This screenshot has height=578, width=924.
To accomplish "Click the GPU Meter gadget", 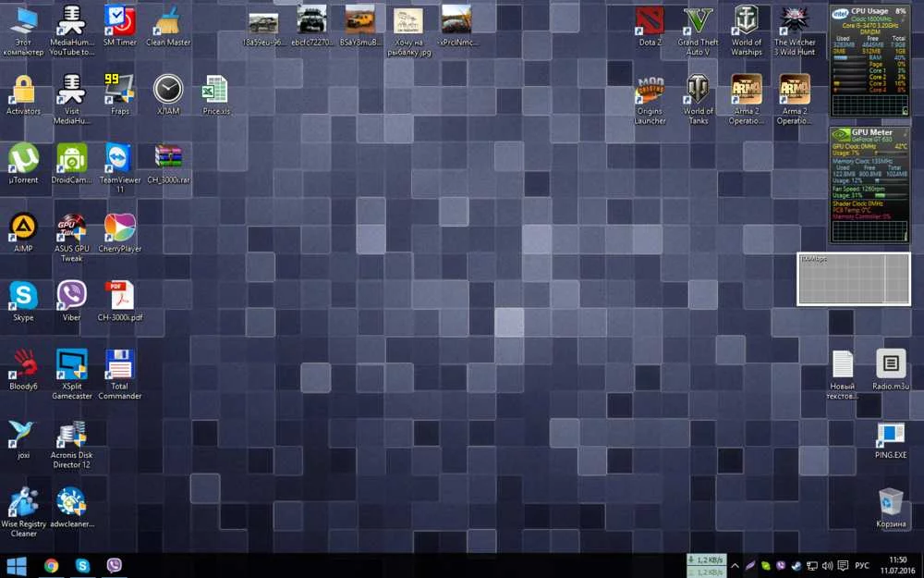I will (x=869, y=185).
